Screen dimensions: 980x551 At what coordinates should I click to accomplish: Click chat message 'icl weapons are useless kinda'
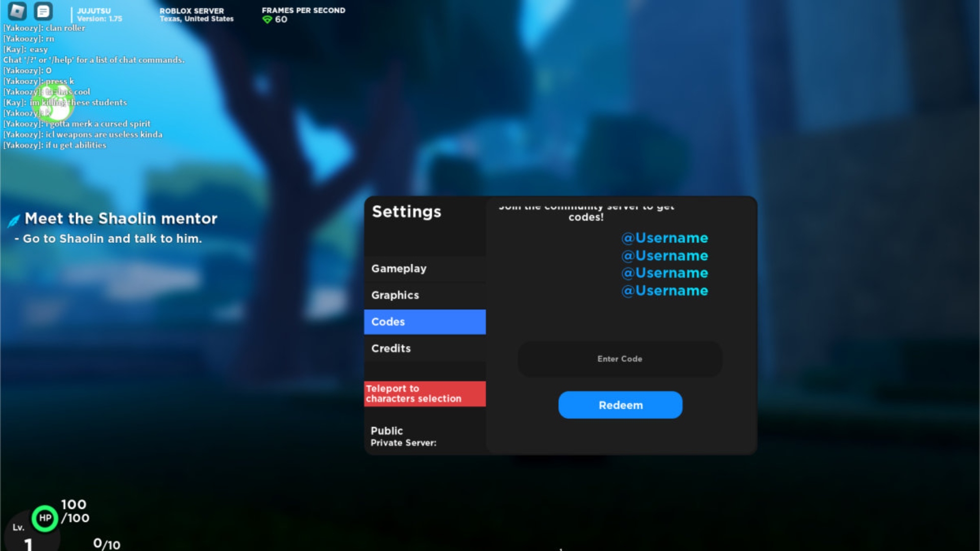83,135
